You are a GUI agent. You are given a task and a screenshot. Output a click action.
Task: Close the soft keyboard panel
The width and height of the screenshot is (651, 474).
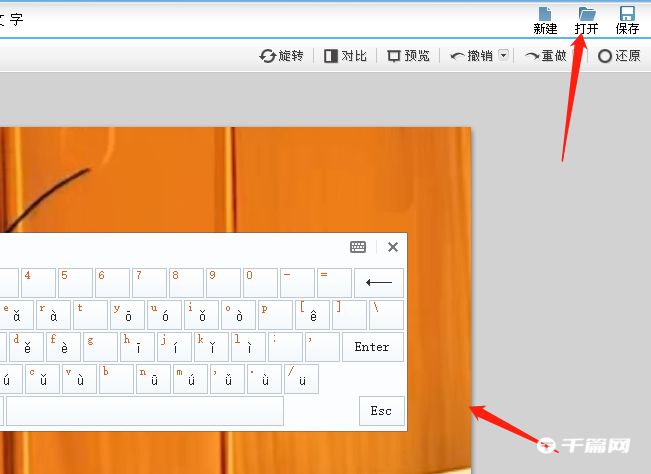click(393, 247)
